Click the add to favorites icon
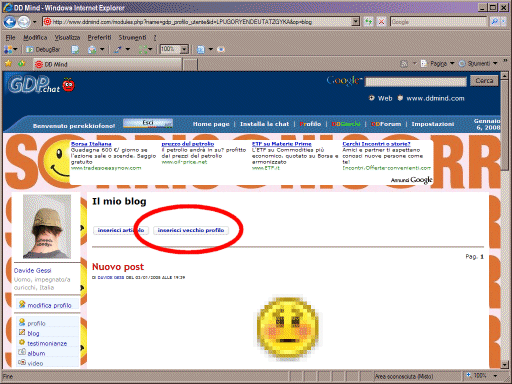The image size is (512, 384). pos(22,63)
